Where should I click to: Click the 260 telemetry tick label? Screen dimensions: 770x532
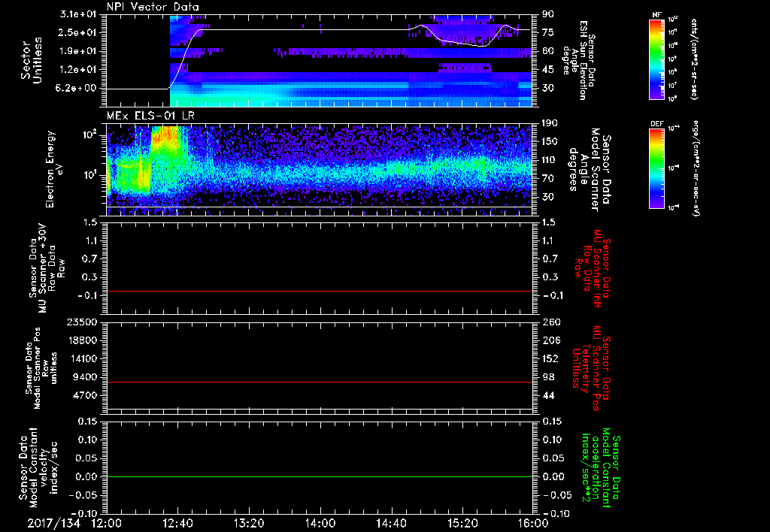pyautogui.click(x=550, y=322)
